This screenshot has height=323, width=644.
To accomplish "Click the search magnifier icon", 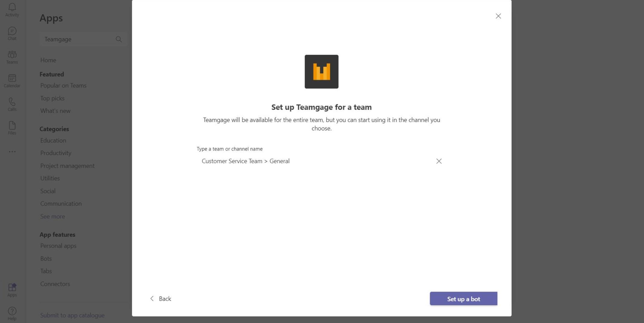I will pos(119,39).
